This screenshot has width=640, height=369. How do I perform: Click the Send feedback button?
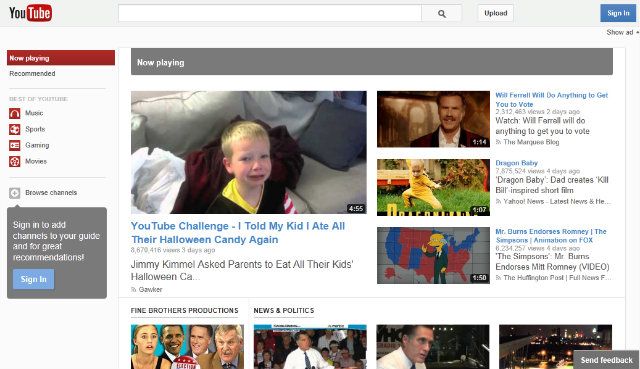(607, 360)
